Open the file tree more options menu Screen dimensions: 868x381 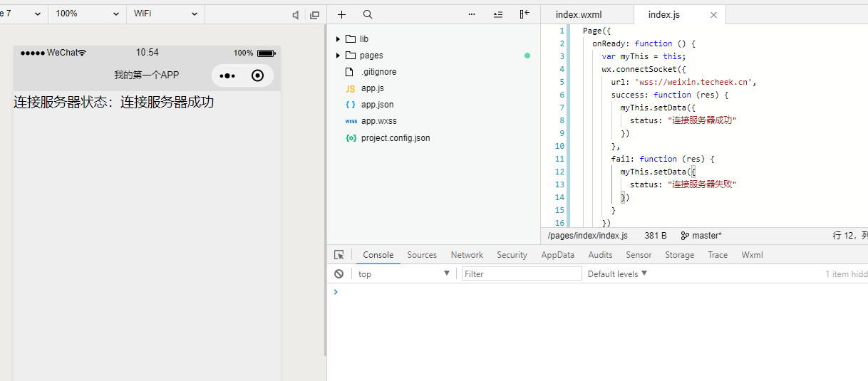point(472,14)
